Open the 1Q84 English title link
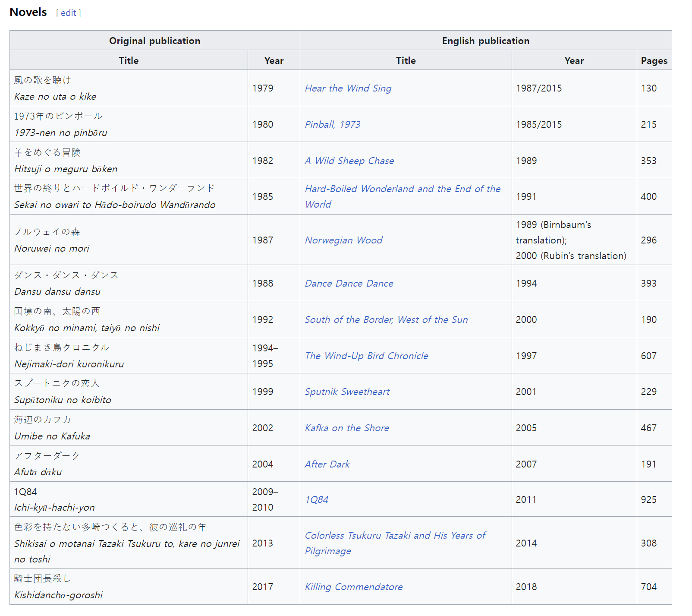Screen dimensions: 692x616 pyautogui.click(x=317, y=499)
